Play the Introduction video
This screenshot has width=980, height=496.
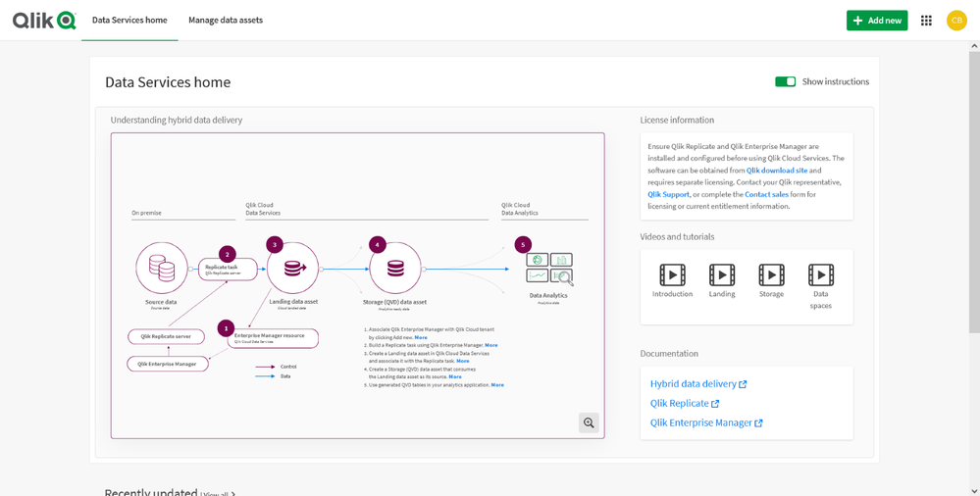673,274
